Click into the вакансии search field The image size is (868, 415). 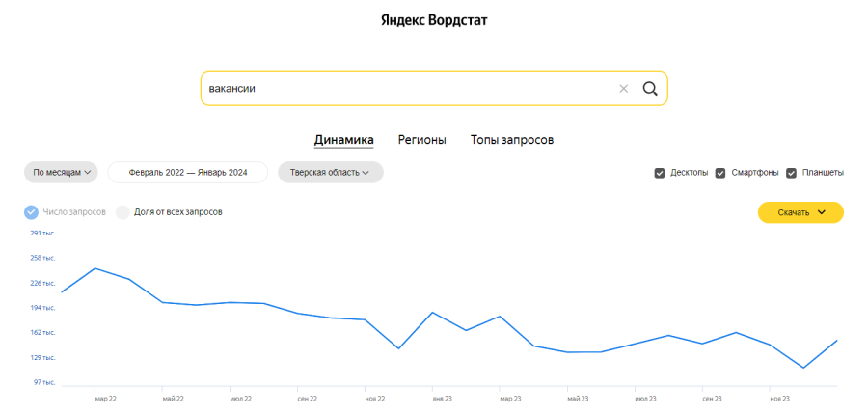[405, 89]
